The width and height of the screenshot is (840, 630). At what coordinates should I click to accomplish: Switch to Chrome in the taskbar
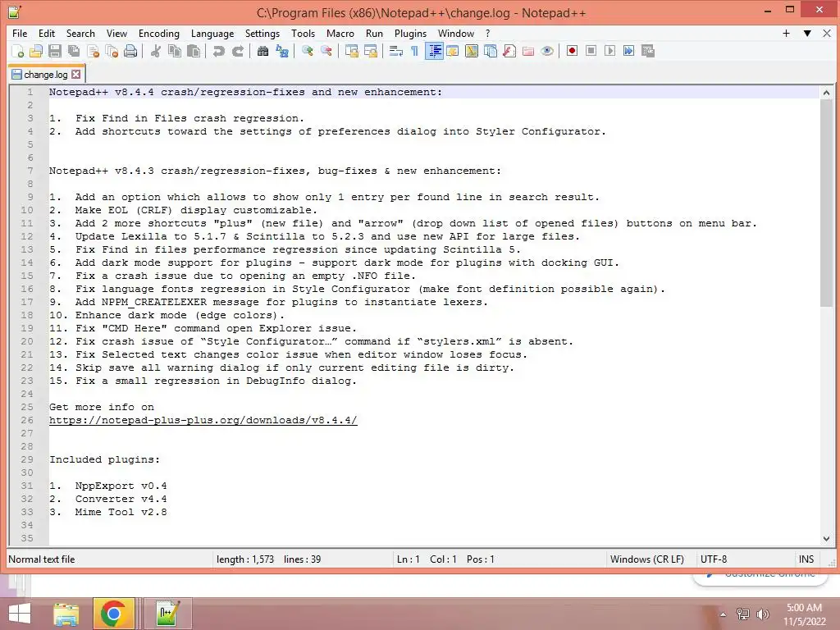[x=113, y=614]
